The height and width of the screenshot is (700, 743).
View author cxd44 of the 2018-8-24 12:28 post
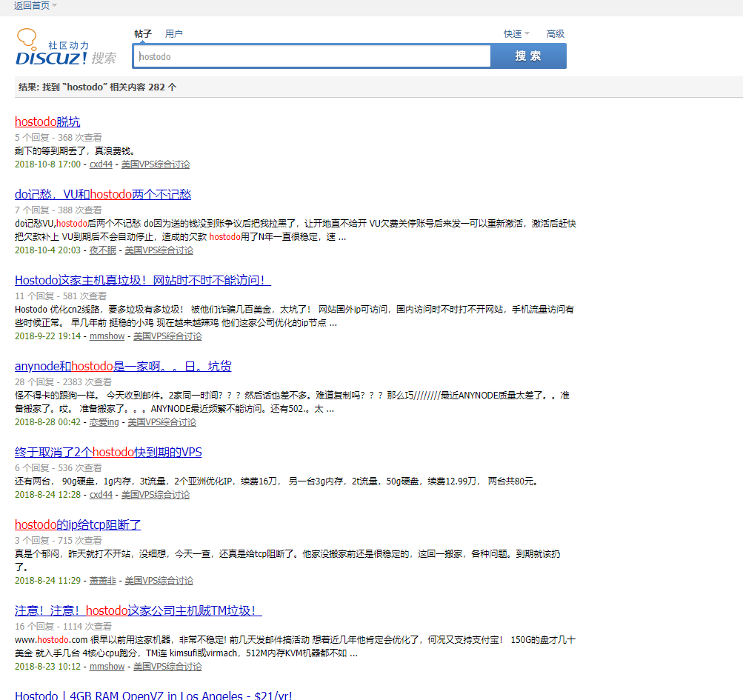click(101, 495)
